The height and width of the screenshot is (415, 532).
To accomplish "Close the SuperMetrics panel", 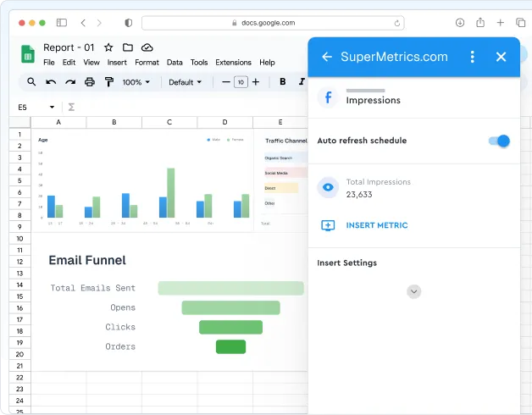I will 502,57.
